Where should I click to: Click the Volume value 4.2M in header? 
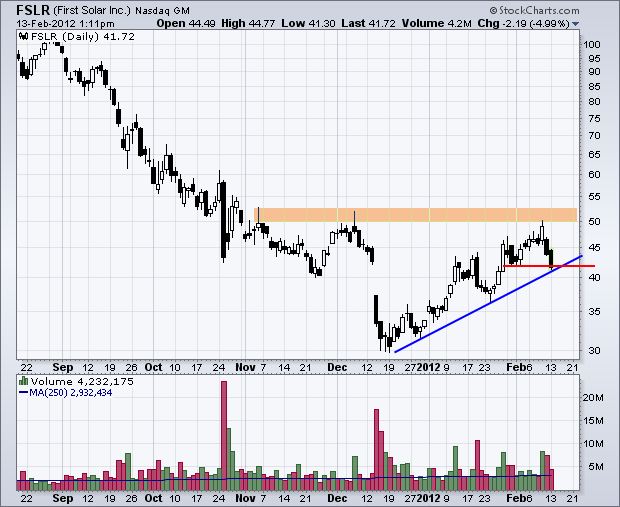pyautogui.click(x=459, y=23)
